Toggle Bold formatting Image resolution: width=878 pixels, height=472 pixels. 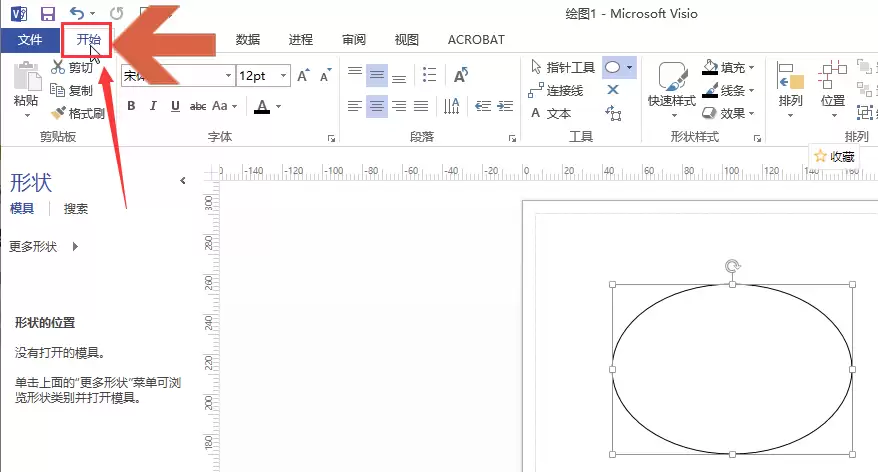pyautogui.click(x=131, y=106)
